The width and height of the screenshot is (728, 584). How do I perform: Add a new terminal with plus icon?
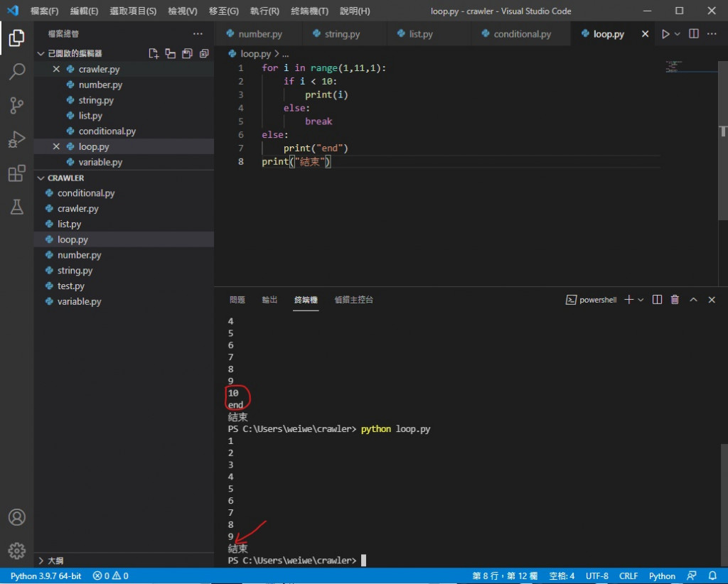coord(628,300)
